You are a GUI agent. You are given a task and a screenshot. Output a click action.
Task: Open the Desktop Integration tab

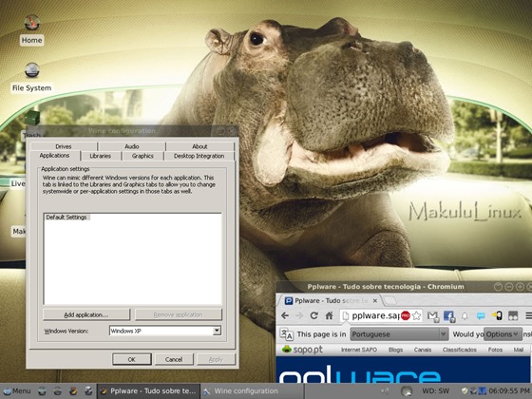tap(199, 156)
